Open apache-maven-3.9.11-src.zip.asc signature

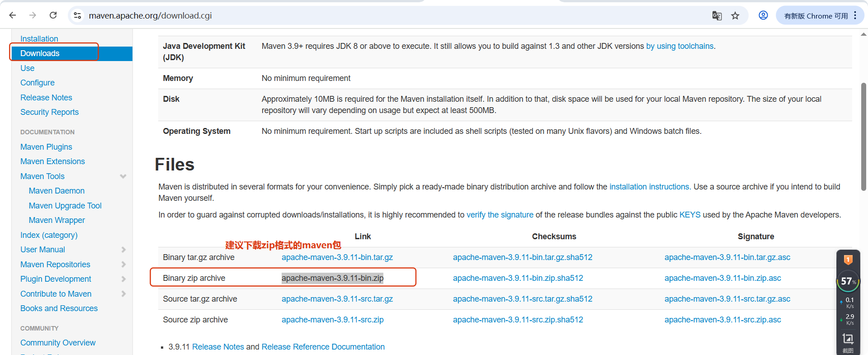pyautogui.click(x=723, y=320)
